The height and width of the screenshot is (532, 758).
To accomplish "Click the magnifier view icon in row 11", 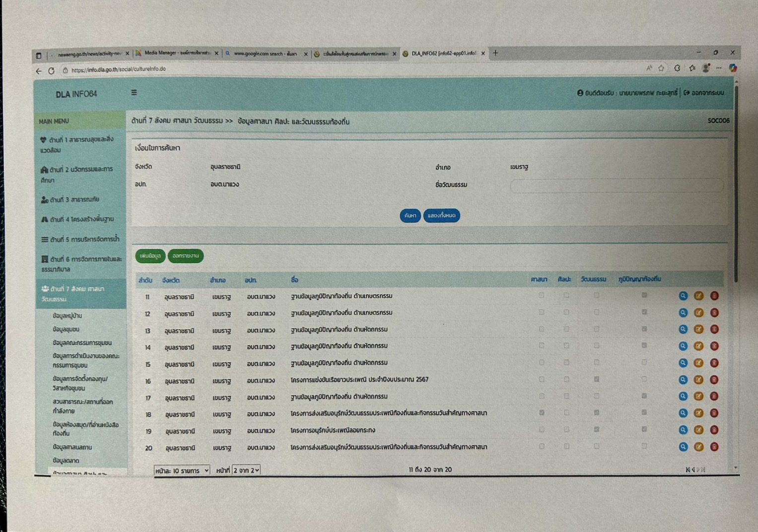I will (683, 296).
